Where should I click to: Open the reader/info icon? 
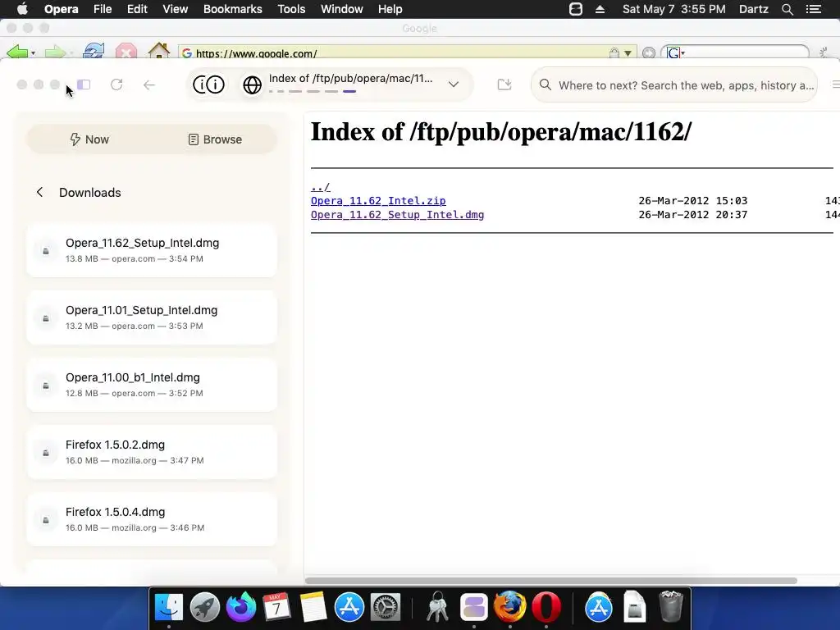pos(208,84)
